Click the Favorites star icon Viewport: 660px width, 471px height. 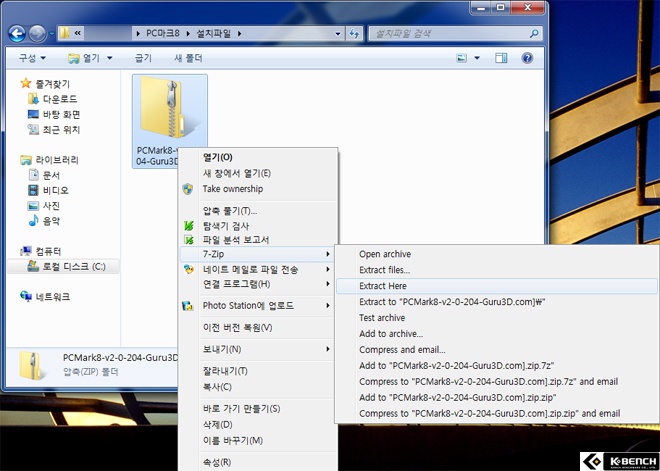point(26,83)
